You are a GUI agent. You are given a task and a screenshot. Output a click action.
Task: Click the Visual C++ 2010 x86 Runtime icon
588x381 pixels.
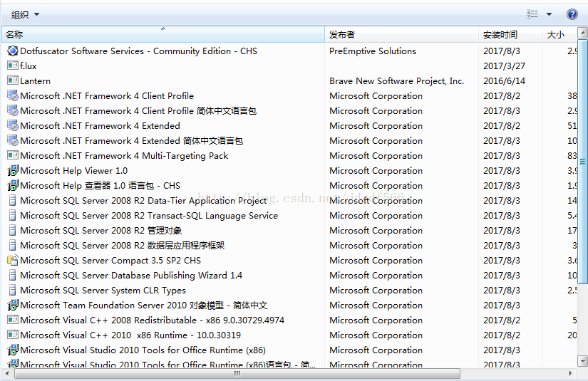click(13, 335)
